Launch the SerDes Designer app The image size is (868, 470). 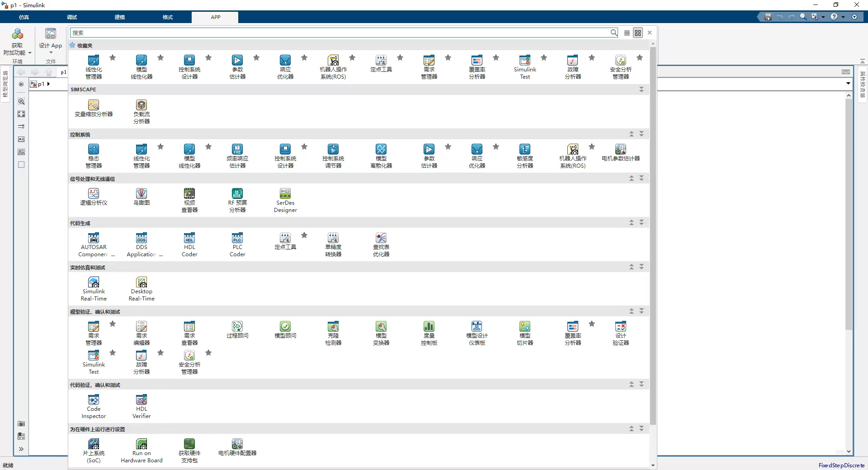point(285,201)
